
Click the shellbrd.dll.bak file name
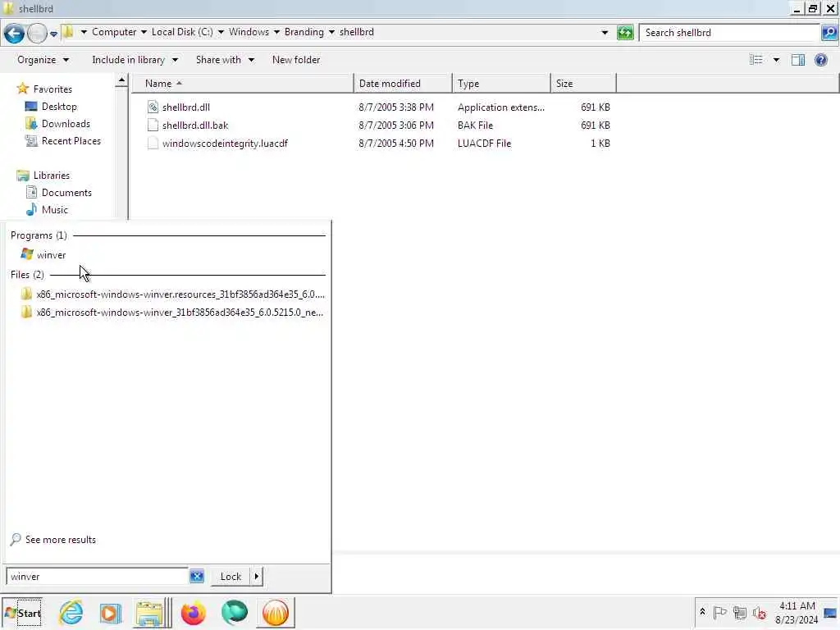195,126
